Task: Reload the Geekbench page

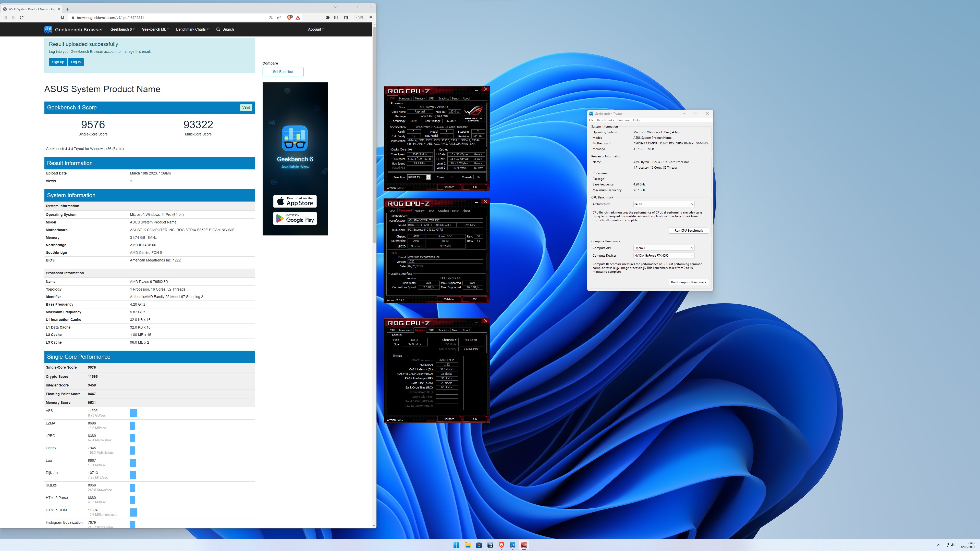Action: click(22, 18)
